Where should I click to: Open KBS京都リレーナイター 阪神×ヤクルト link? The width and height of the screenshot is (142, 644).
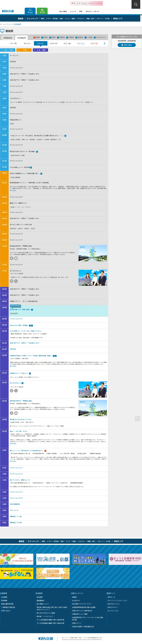click(x=26, y=331)
